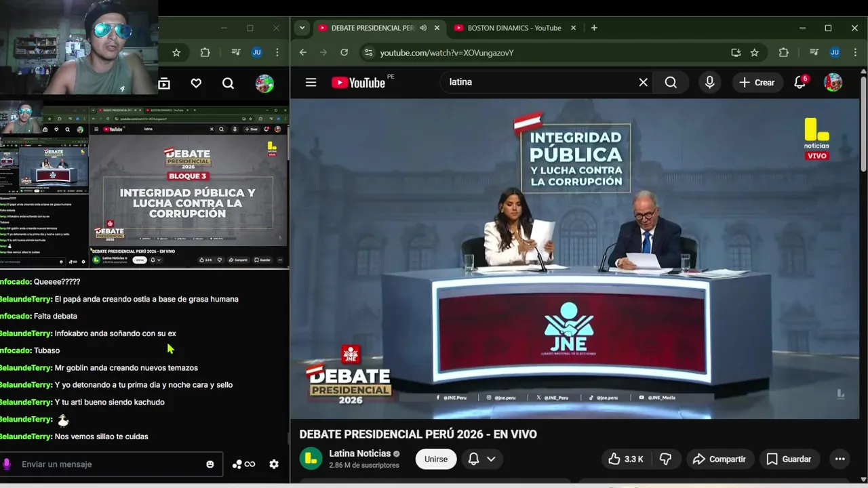The height and width of the screenshot is (488, 868).
Task: View site information icon in address bar
Action: coord(368,52)
